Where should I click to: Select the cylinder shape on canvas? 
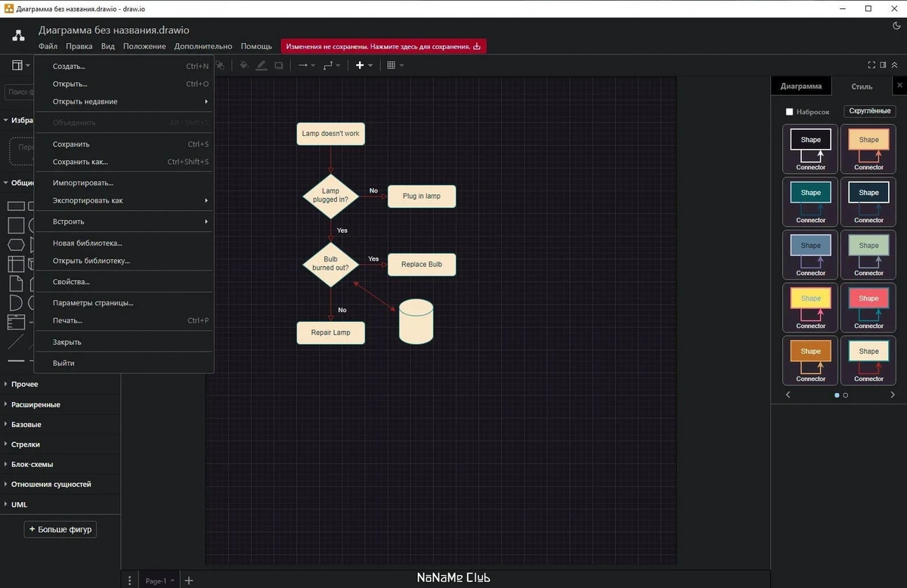[x=416, y=321]
